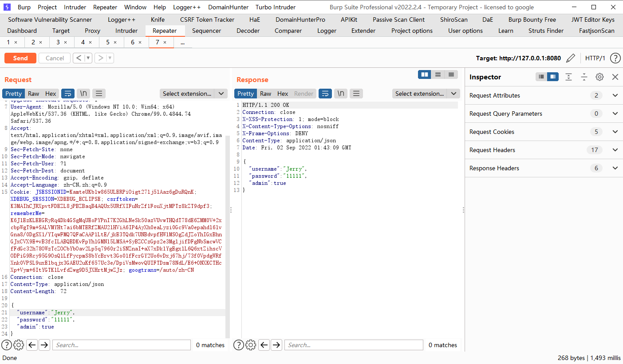Switch Response view to Hex

pos(283,94)
